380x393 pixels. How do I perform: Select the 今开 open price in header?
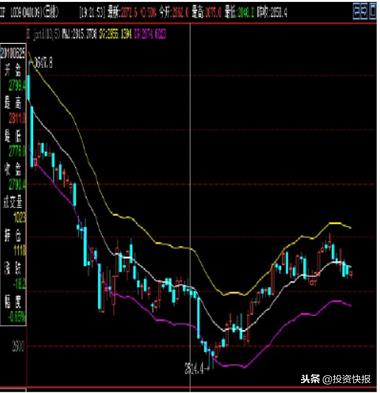175,13
